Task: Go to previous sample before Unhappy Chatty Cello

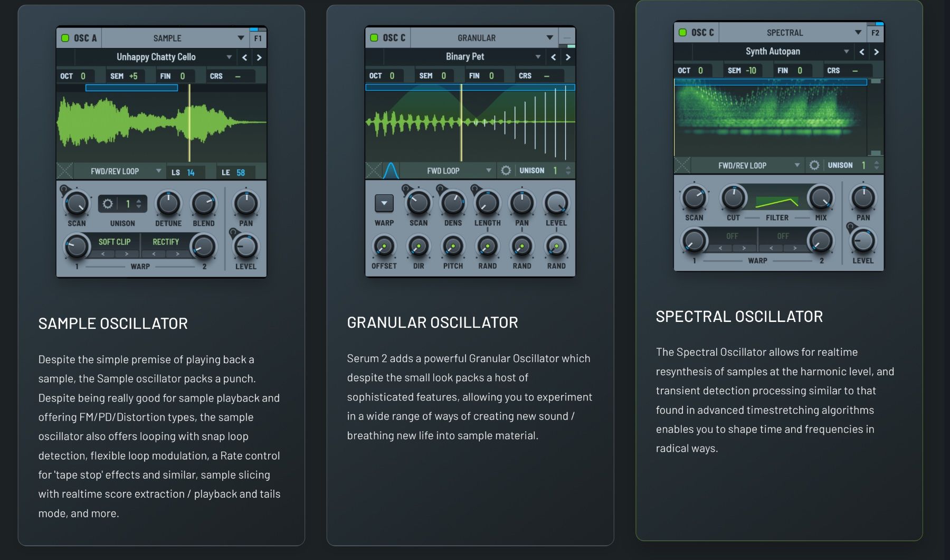Action: [244, 58]
